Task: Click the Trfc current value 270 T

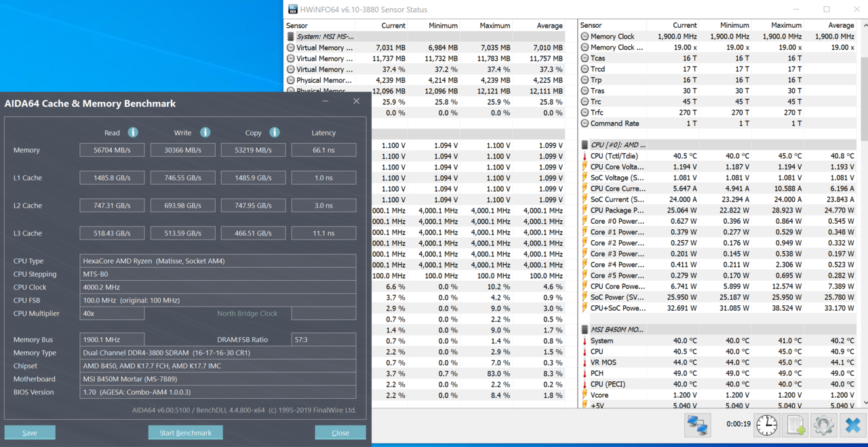Action: tap(687, 113)
